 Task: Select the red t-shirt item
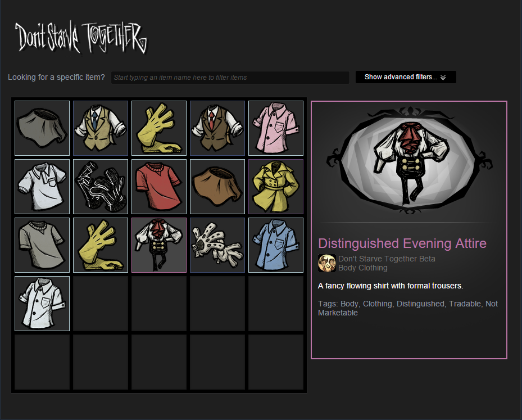tap(159, 187)
